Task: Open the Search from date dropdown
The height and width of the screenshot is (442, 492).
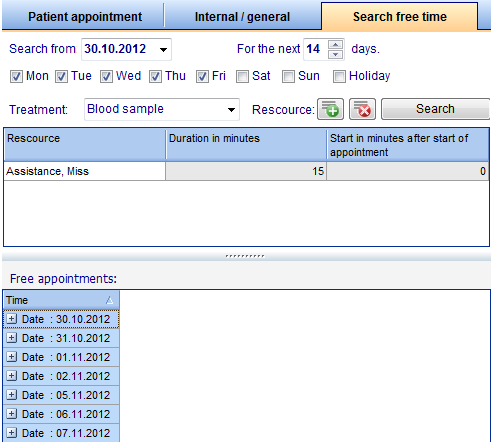Action: tap(163, 49)
